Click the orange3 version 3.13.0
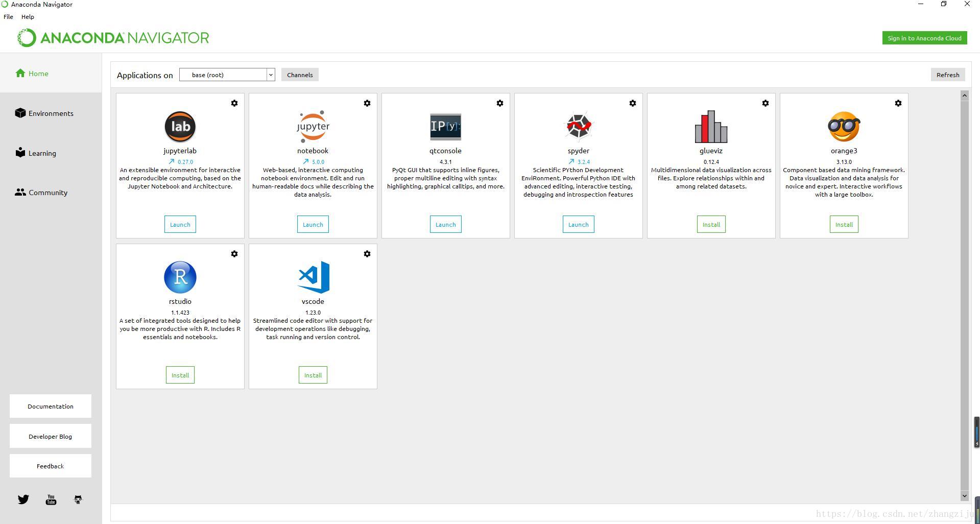Viewport: 980px width, 524px height. tap(844, 162)
